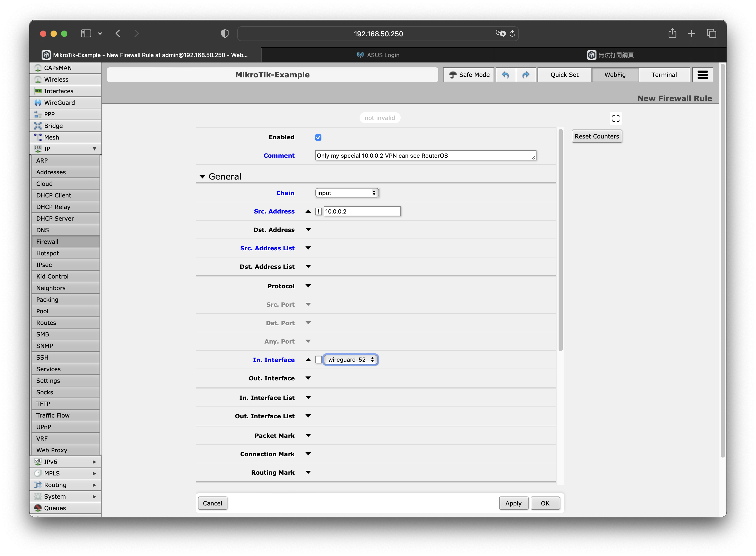The height and width of the screenshot is (556, 756).
Task: Open the Interfaces sidebar item
Action: (x=58, y=91)
